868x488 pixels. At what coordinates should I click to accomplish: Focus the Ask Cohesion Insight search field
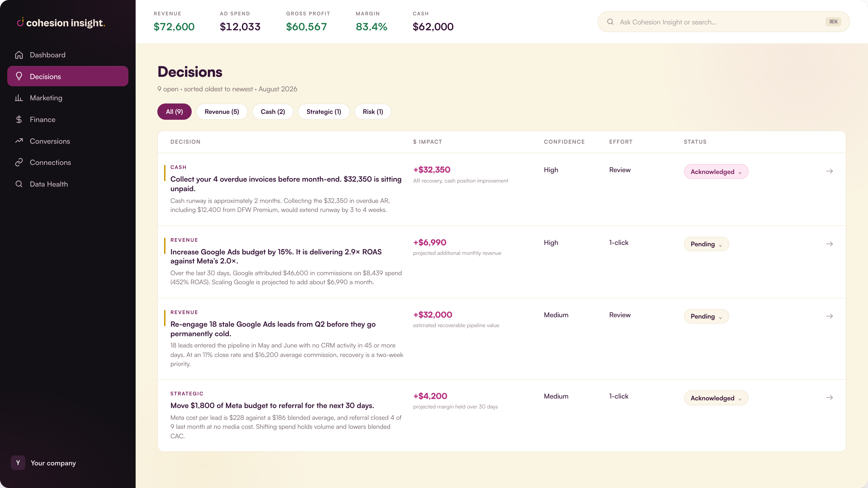click(723, 22)
